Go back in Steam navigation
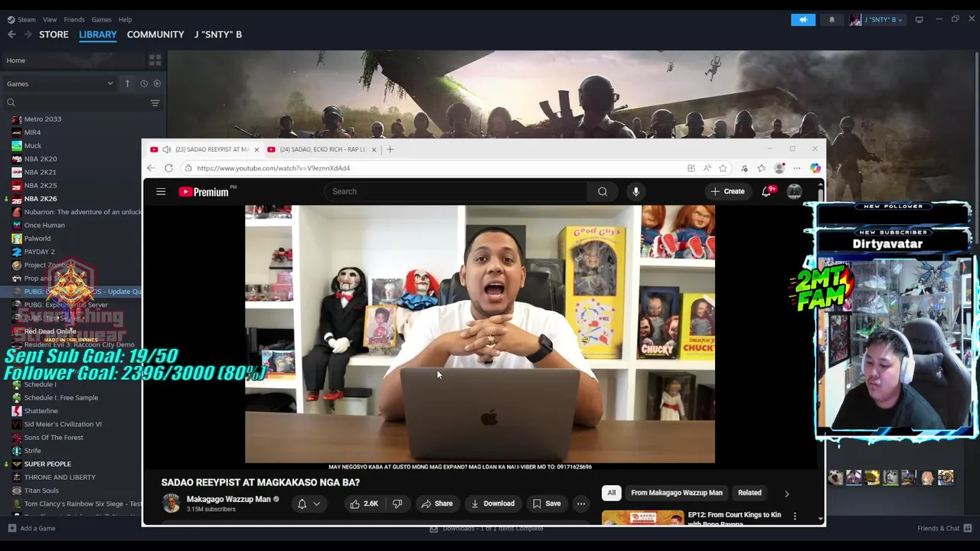The image size is (980, 551). [x=11, y=34]
